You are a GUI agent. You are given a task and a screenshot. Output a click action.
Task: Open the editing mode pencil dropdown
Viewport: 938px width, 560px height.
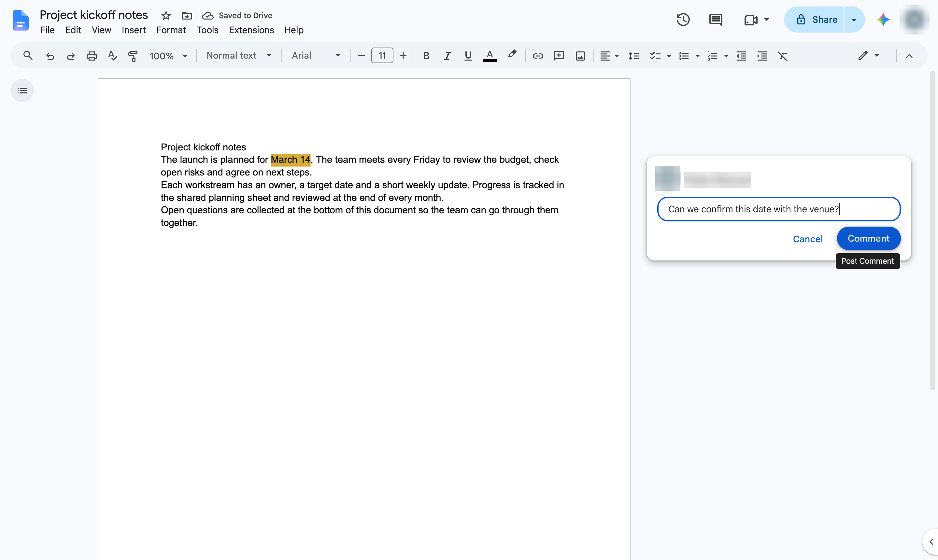click(x=869, y=56)
